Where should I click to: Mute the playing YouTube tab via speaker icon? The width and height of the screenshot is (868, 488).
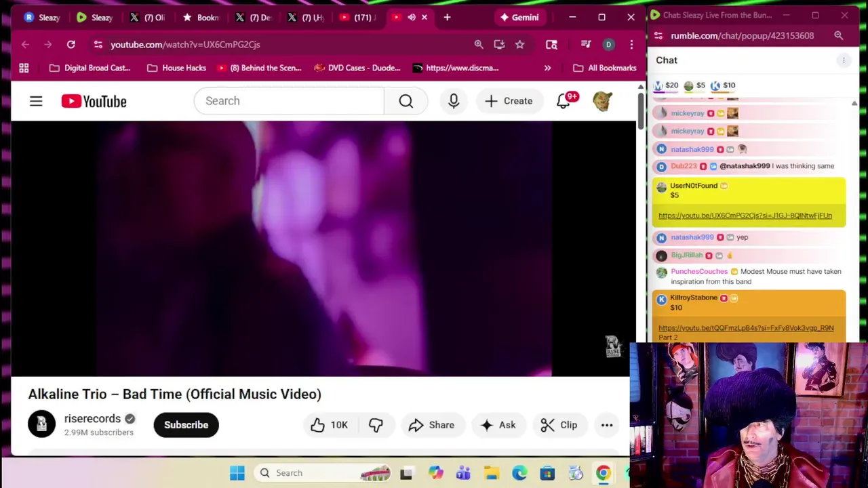pos(411,17)
